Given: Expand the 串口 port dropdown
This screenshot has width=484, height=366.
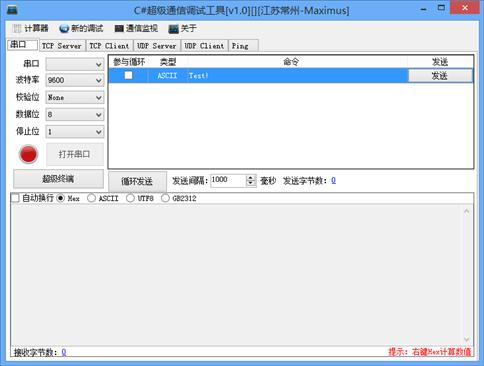Looking at the screenshot, I should [x=99, y=64].
